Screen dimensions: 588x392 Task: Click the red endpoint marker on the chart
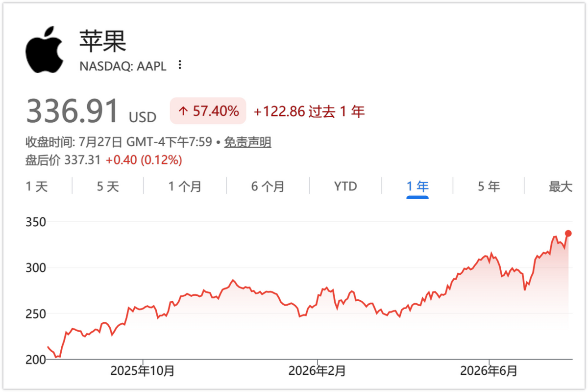568,234
